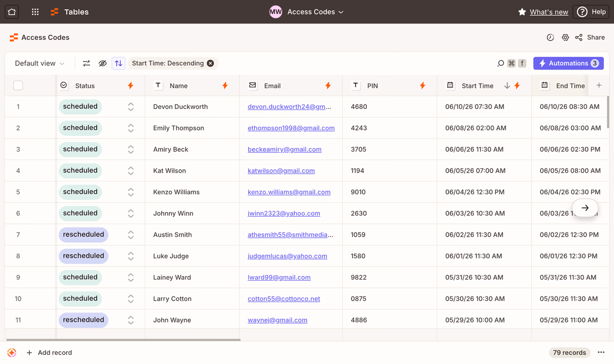
Task: Open the apps grid menu
Action: 35,12
